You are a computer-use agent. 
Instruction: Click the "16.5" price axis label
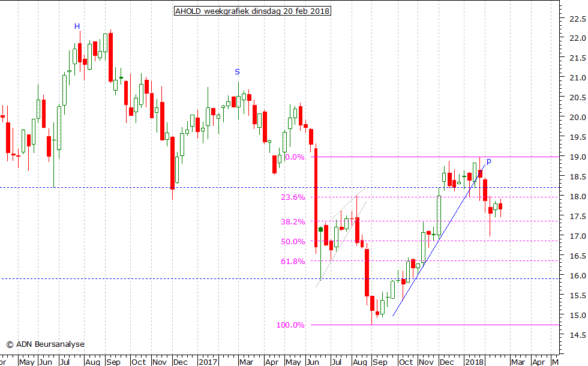point(577,256)
